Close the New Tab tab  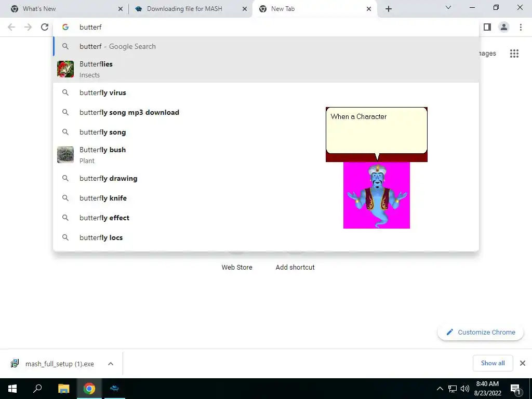[369, 9]
